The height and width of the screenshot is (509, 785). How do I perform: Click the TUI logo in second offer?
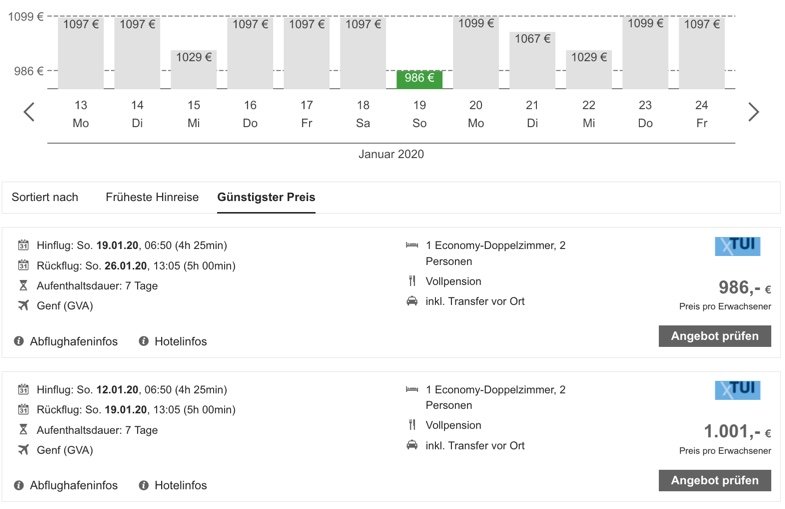click(x=736, y=390)
